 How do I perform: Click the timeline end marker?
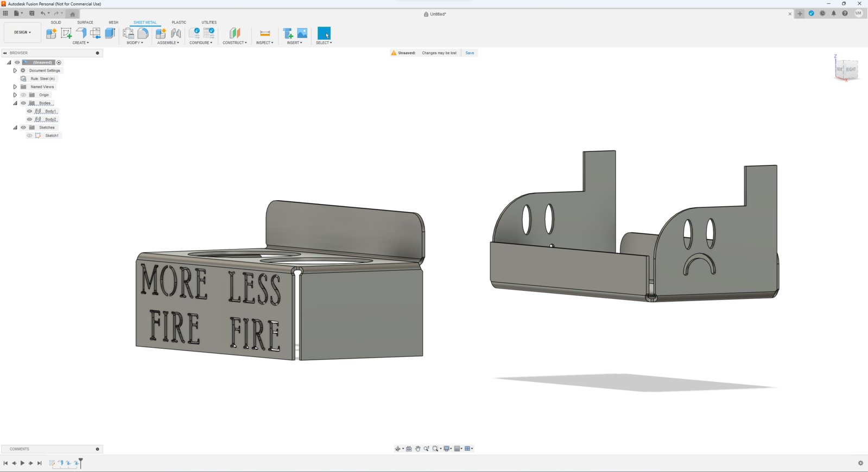click(x=80, y=462)
